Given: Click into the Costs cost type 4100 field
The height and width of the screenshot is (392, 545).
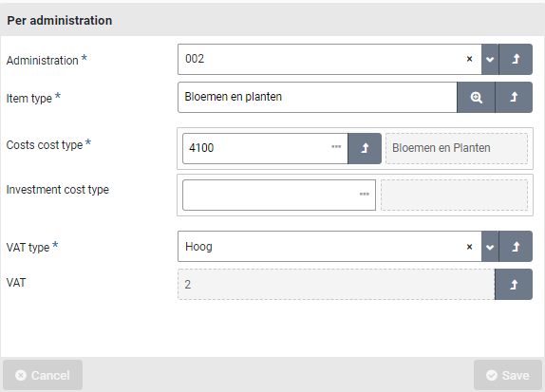Looking at the screenshot, I should tap(265, 148).
